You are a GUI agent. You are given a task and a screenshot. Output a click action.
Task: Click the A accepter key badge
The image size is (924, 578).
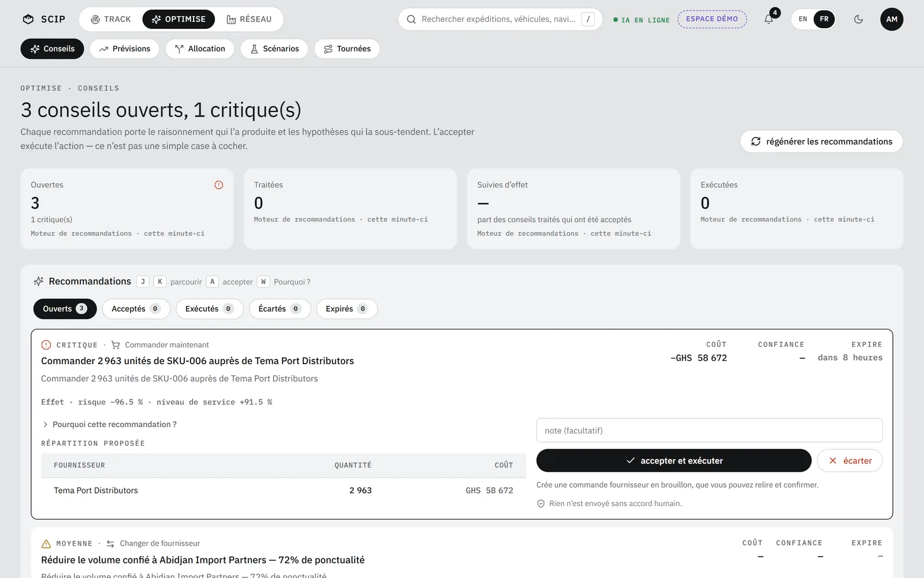coord(212,281)
